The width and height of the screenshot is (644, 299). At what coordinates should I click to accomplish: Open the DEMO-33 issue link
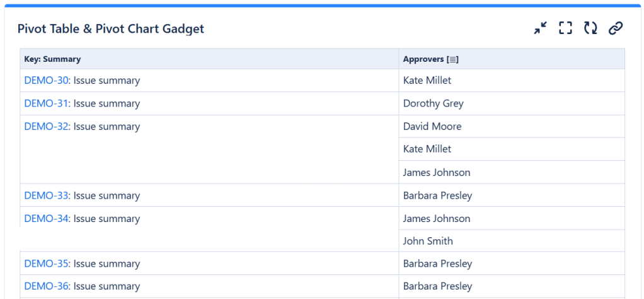pyautogui.click(x=46, y=196)
